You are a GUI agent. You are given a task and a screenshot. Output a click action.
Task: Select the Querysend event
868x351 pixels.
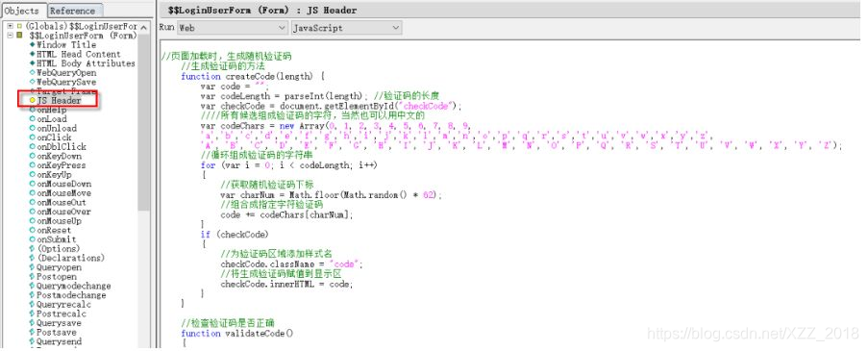point(59,342)
